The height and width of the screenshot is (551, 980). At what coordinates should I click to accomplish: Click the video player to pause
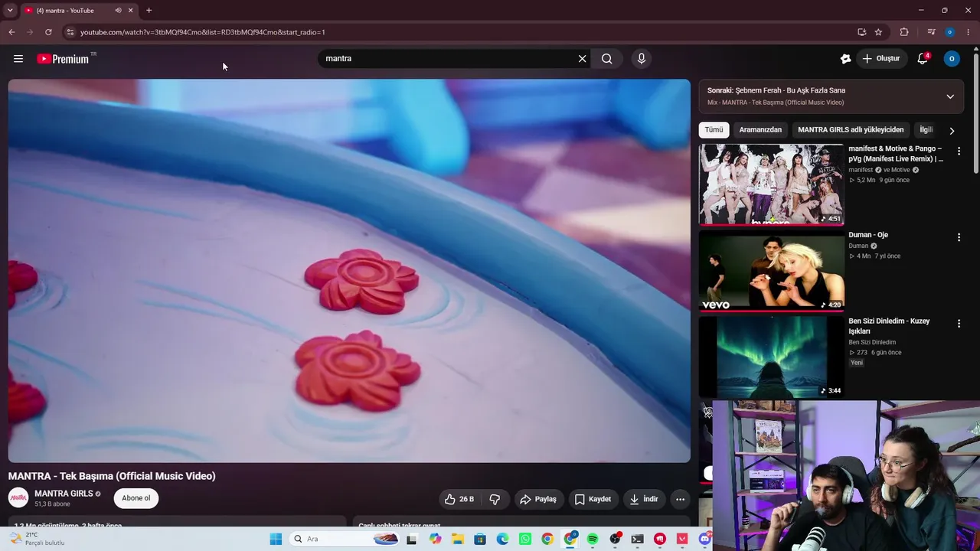[349, 271]
